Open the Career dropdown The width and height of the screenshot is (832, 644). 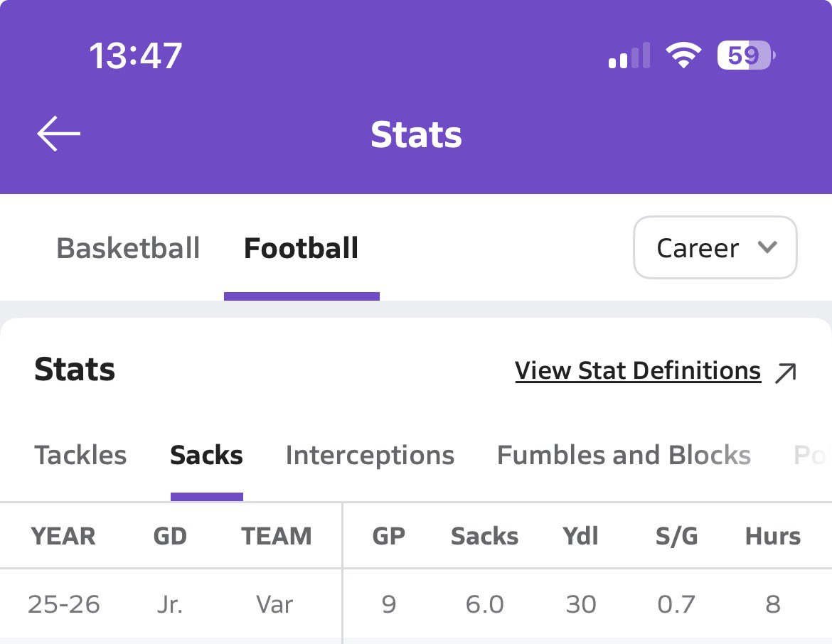(x=715, y=248)
